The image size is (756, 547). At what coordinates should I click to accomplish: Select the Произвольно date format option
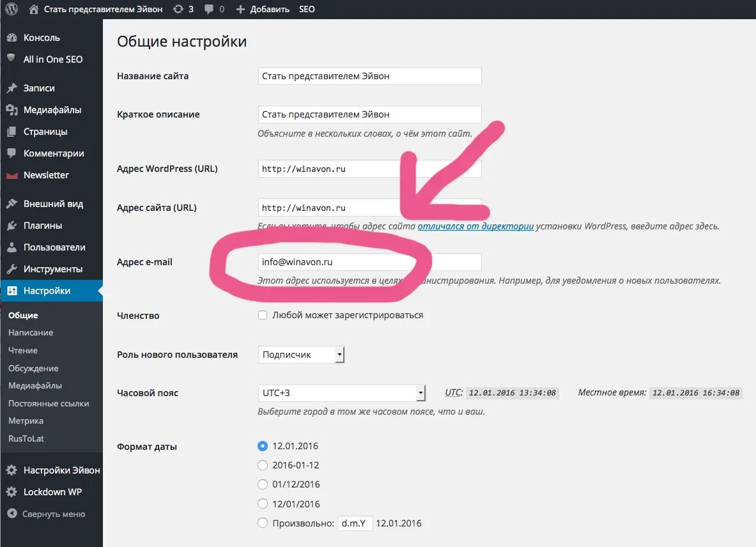(262, 523)
